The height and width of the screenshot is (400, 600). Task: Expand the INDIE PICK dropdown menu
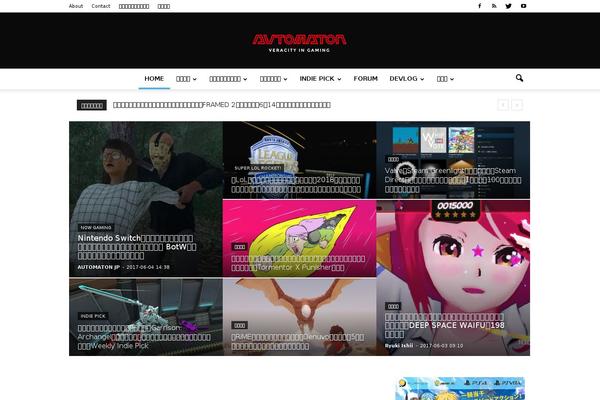(320, 79)
